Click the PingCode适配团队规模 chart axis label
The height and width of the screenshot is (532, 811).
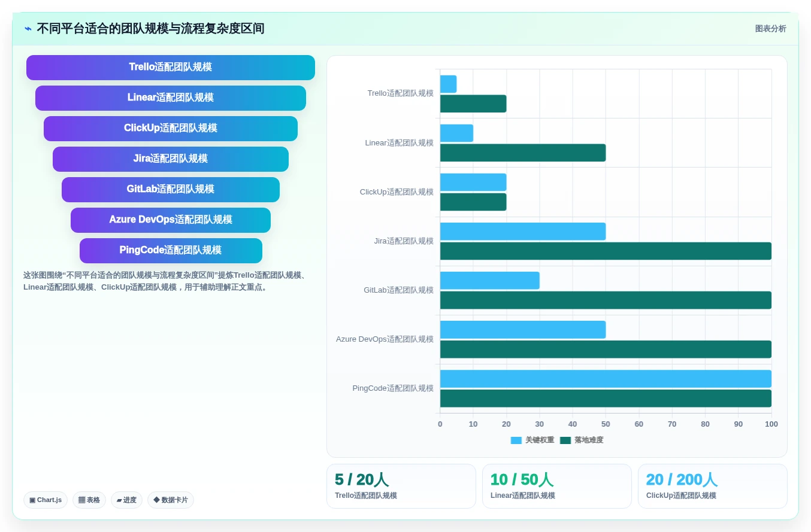[393, 388]
